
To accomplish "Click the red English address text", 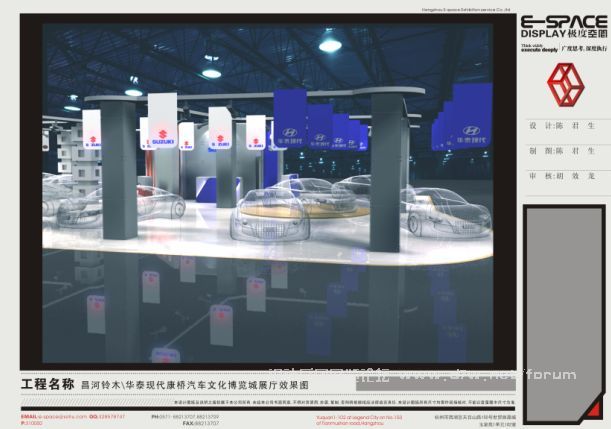I will click(x=359, y=420).
